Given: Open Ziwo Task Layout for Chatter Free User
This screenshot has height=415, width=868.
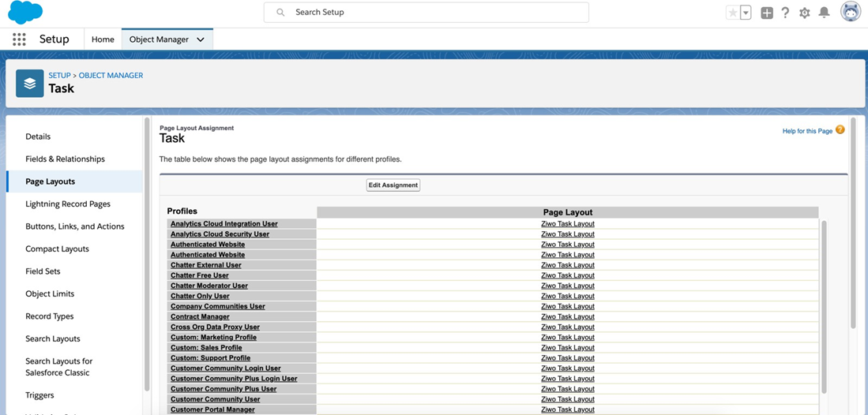Looking at the screenshot, I should [x=567, y=275].
